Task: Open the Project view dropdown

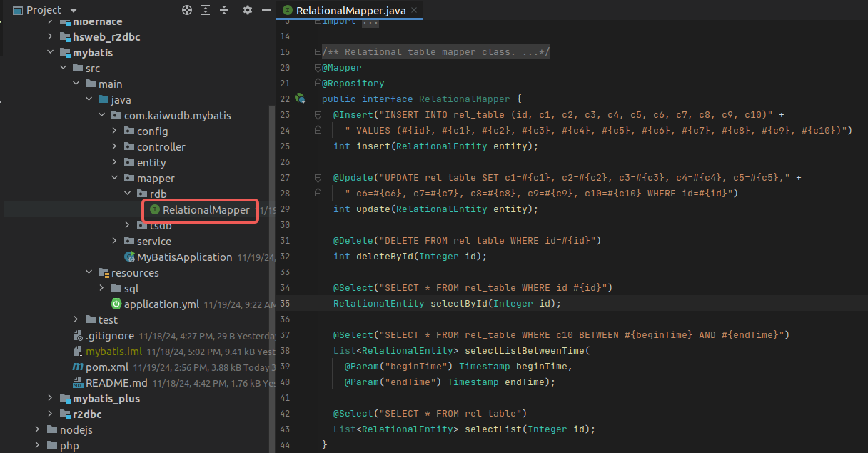Action: point(74,10)
